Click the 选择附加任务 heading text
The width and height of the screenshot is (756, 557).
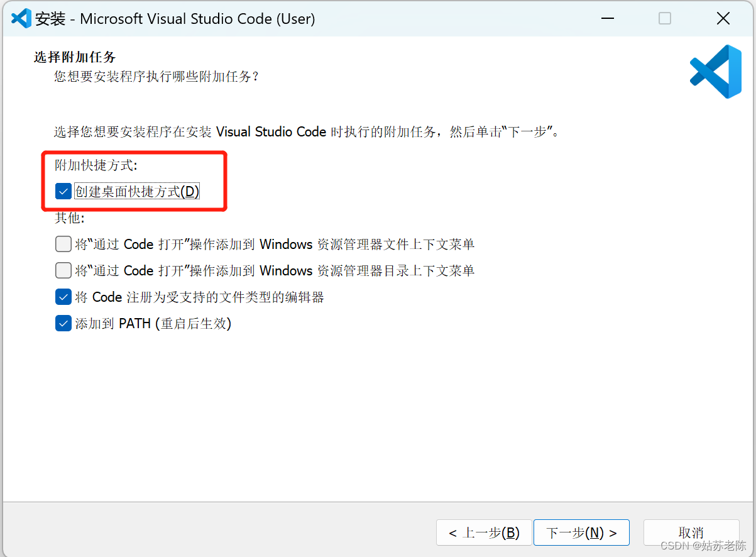(x=75, y=57)
